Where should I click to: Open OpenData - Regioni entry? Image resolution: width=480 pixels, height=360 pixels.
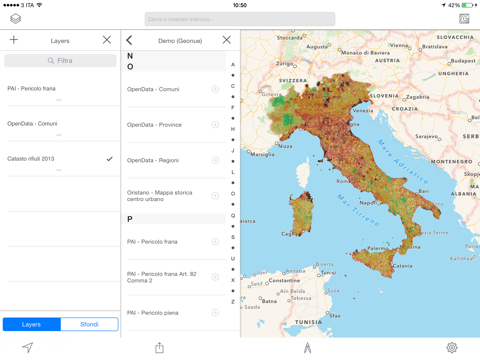click(x=173, y=160)
